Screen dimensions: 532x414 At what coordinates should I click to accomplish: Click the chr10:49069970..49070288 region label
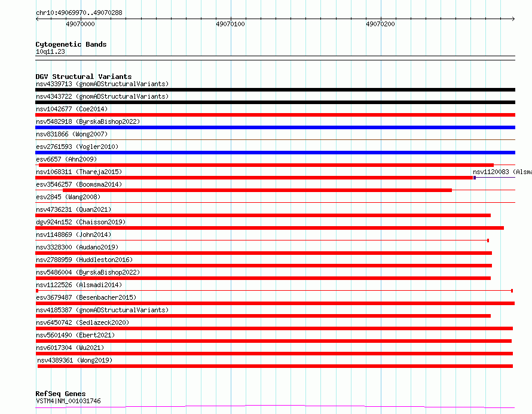(x=79, y=13)
